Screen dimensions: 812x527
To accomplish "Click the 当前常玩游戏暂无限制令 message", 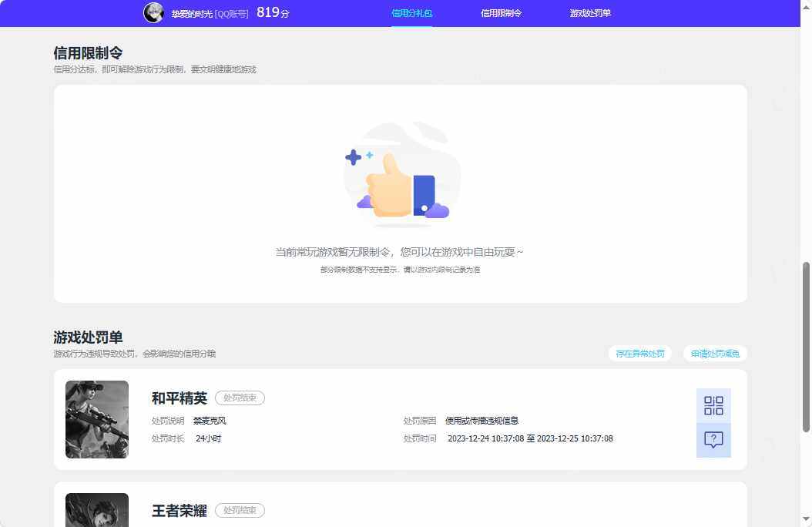I will [x=399, y=252].
